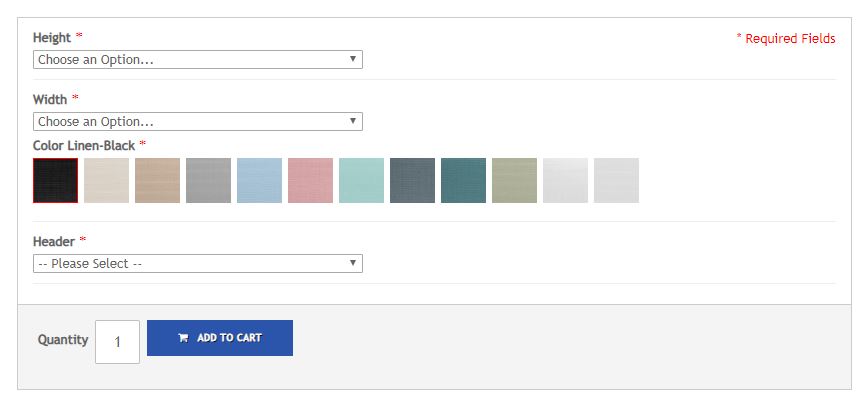Viewport: 866px width, 401px height.
Task: Pick the dark teal color swatch
Action: (463, 181)
